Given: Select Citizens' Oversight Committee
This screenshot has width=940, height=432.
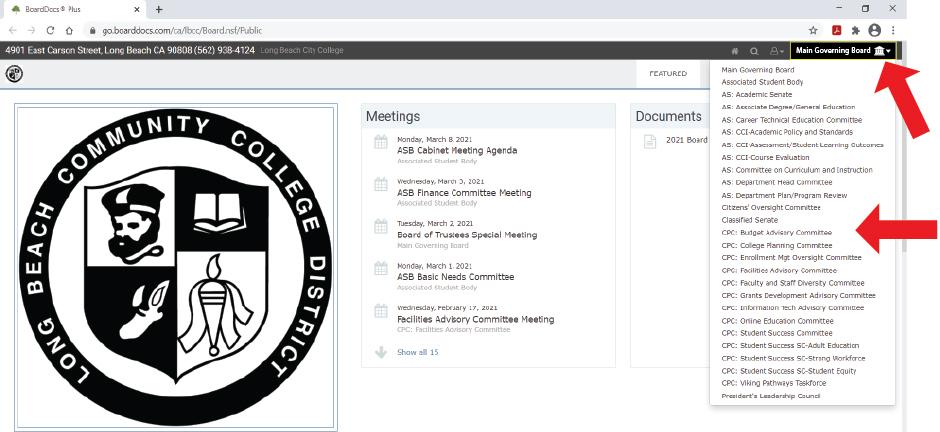Looking at the screenshot, I should [771, 207].
